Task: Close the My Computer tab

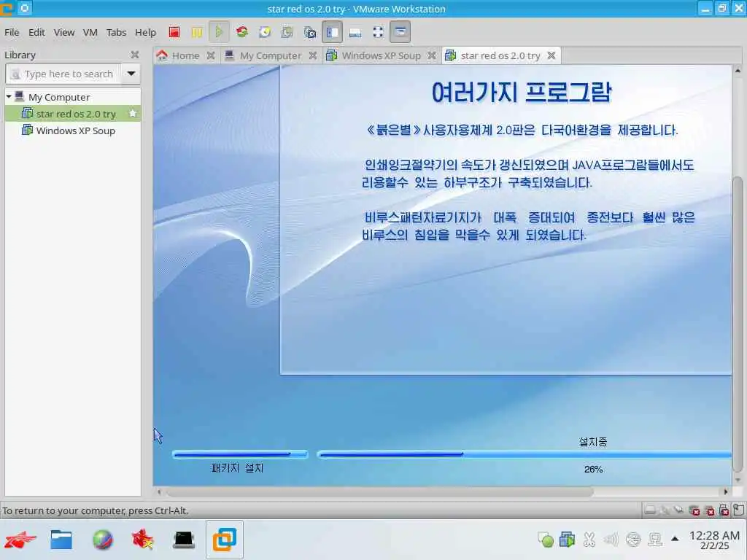Action: (312, 55)
